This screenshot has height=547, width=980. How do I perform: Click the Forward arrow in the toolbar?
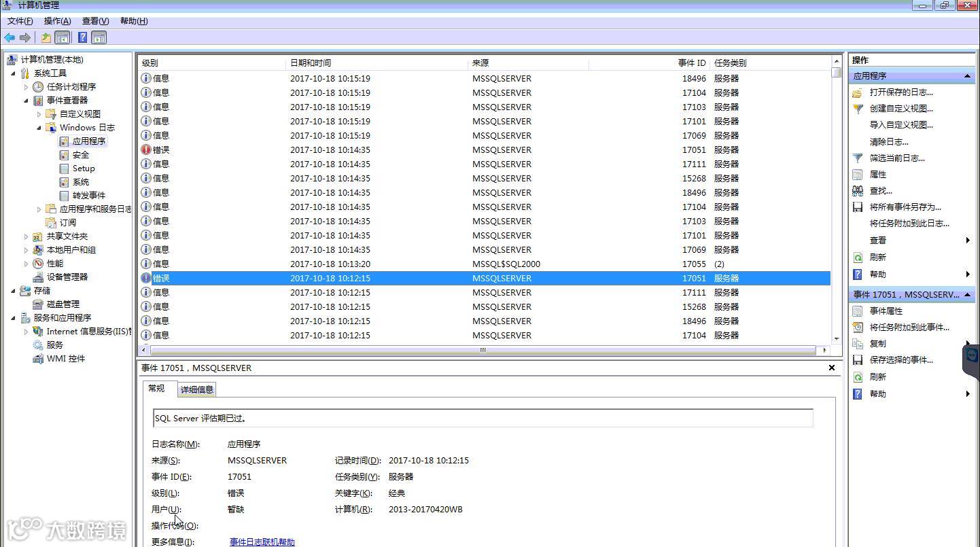pos(25,38)
